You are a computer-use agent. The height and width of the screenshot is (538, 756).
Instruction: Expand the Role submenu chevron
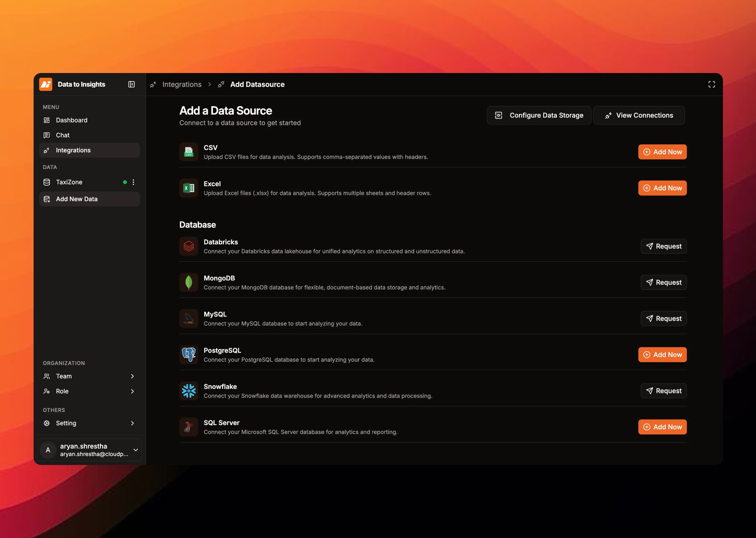(132, 391)
